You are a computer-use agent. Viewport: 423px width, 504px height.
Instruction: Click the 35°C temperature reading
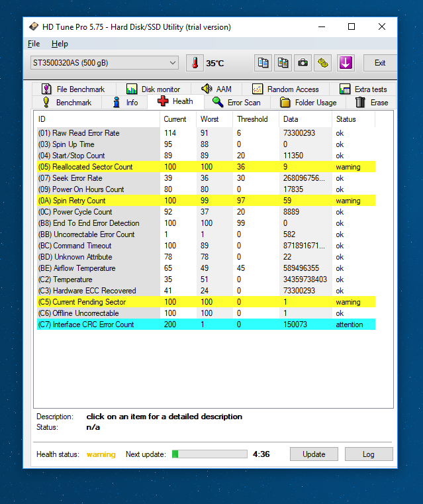(215, 64)
